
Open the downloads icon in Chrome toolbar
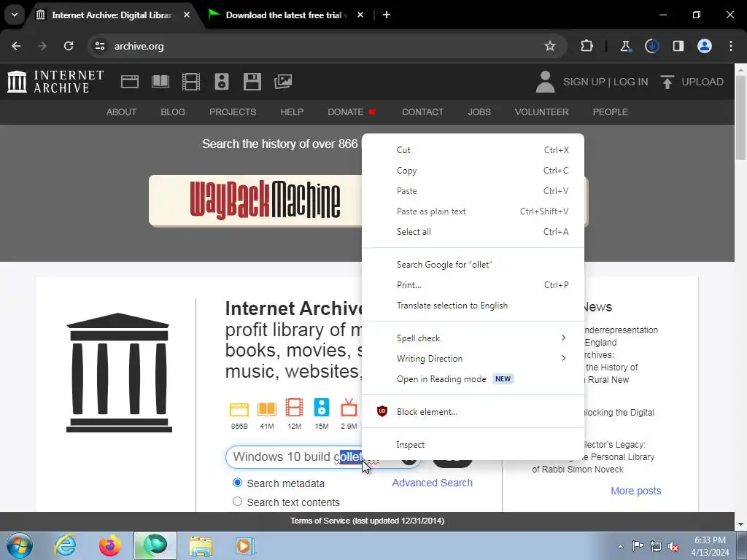[x=651, y=46]
